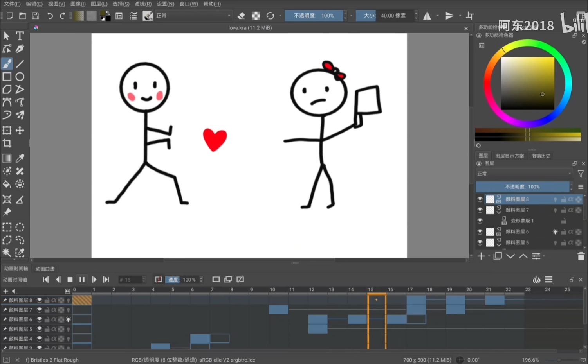Click frame 20 on timeline ruler
588x364 pixels.
pos(469,290)
